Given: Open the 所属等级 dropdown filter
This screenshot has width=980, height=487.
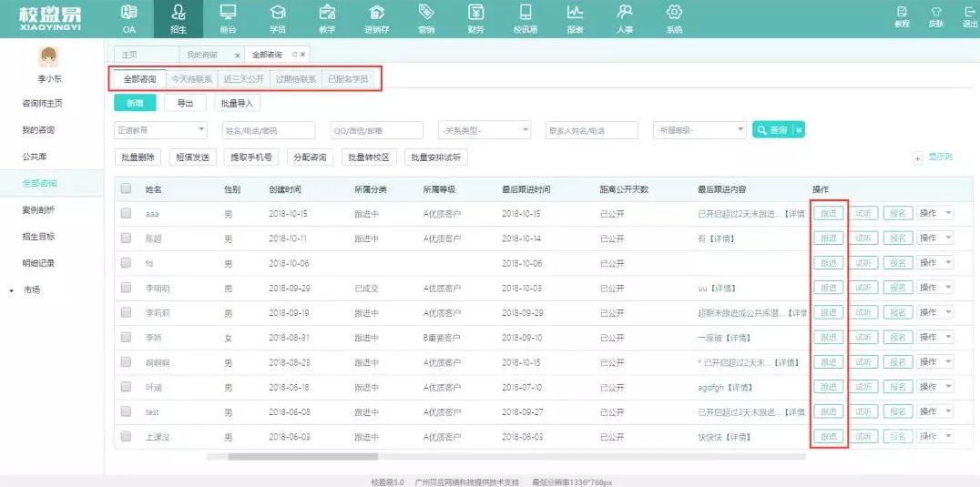Looking at the screenshot, I should pos(699,131).
